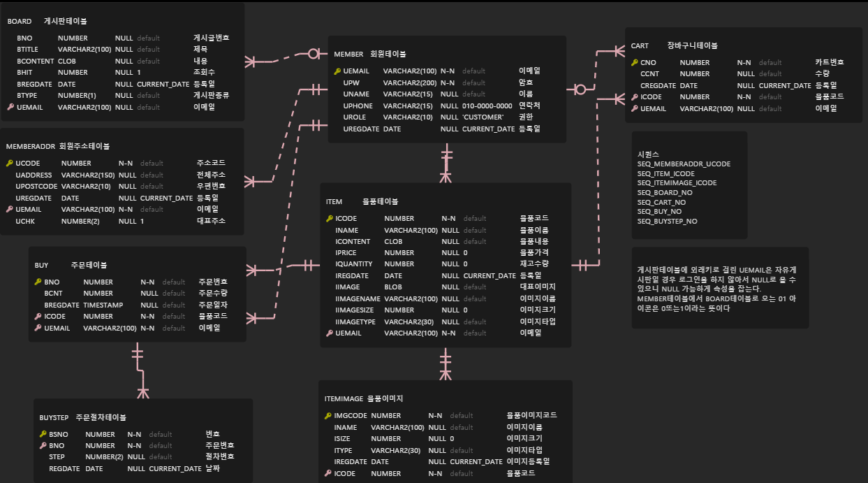868x483 pixels.
Task: Select the CLOB data type of ICONTENT
Action: pyautogui.click(x=393, y=241)
